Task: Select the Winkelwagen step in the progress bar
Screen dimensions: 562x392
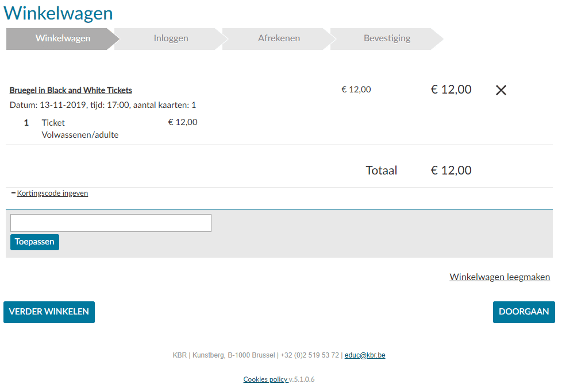Action: pyautogui.click(x=63, y=38)
